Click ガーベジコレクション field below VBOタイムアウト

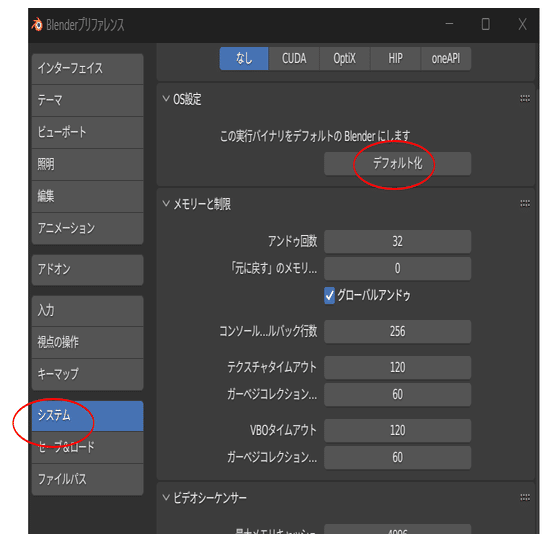(397, 457)
